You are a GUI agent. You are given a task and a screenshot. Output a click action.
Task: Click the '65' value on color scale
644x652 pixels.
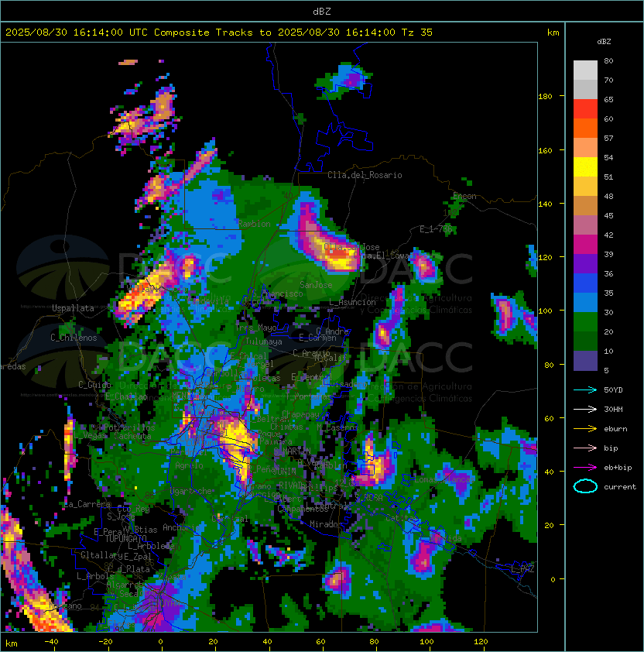point(608,99)
